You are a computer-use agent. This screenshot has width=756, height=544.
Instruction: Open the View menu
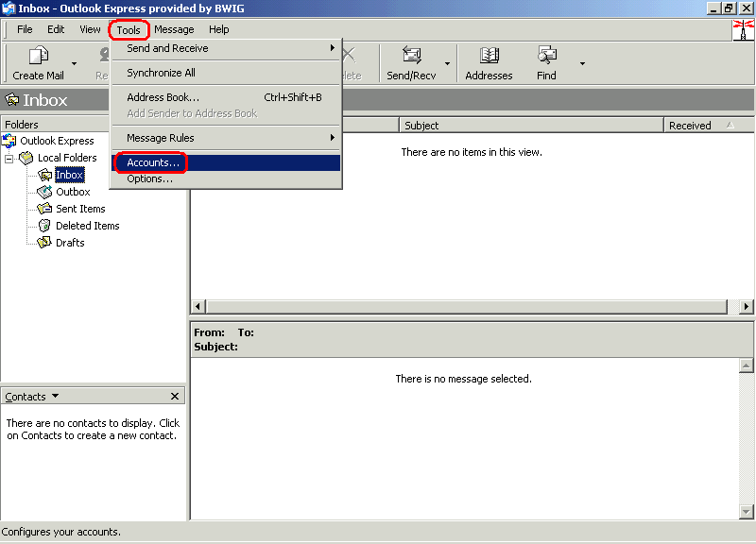[90, 29]
